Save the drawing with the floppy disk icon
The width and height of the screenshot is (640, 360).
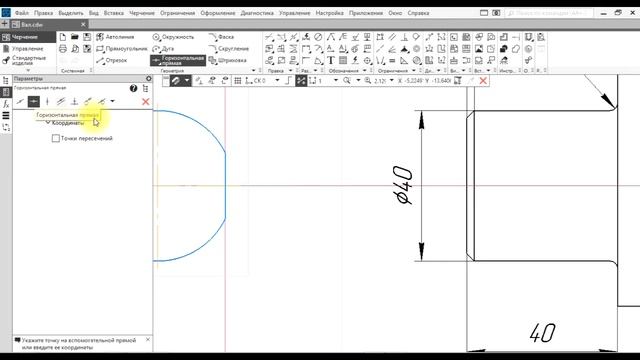87,37
